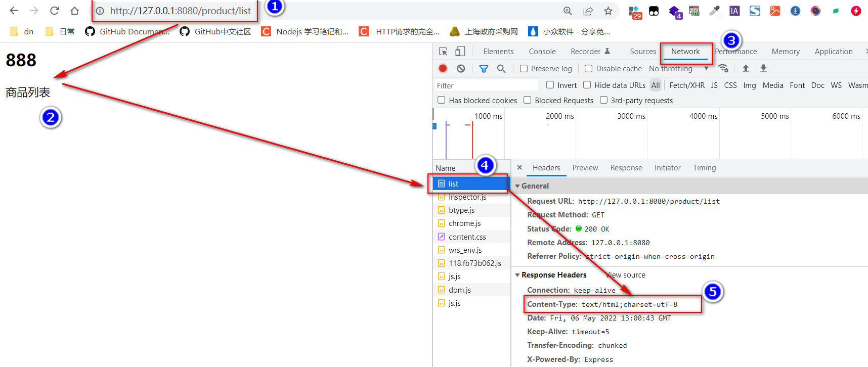Open the Initiator tab
The image size is (868, 367).
668,168
